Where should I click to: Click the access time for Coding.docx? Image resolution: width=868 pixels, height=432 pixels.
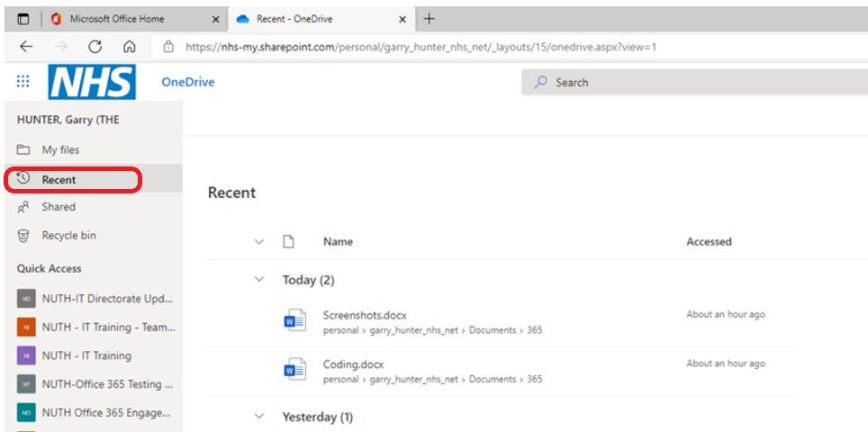(x=726, y=364)
